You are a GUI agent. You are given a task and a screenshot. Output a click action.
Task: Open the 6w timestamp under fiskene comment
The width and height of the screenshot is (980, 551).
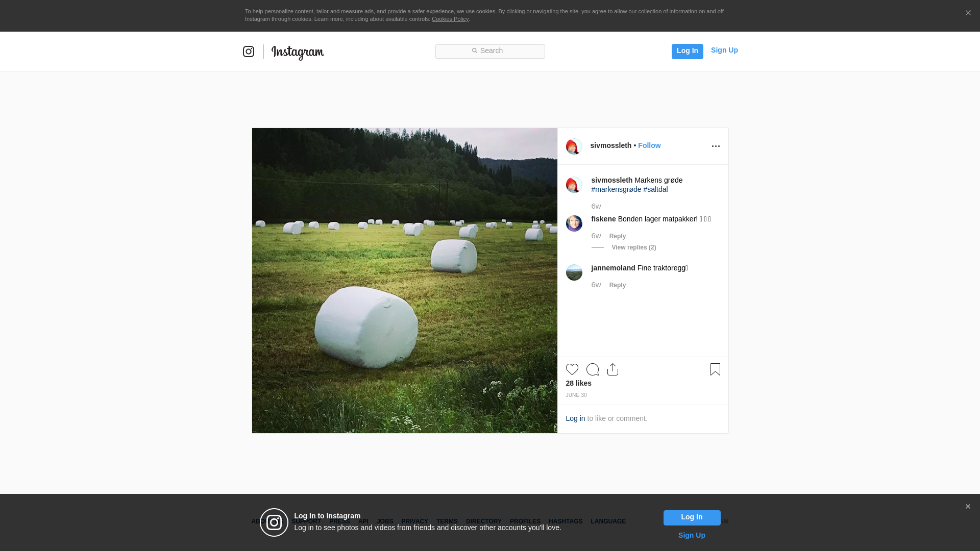click(596, 236)
